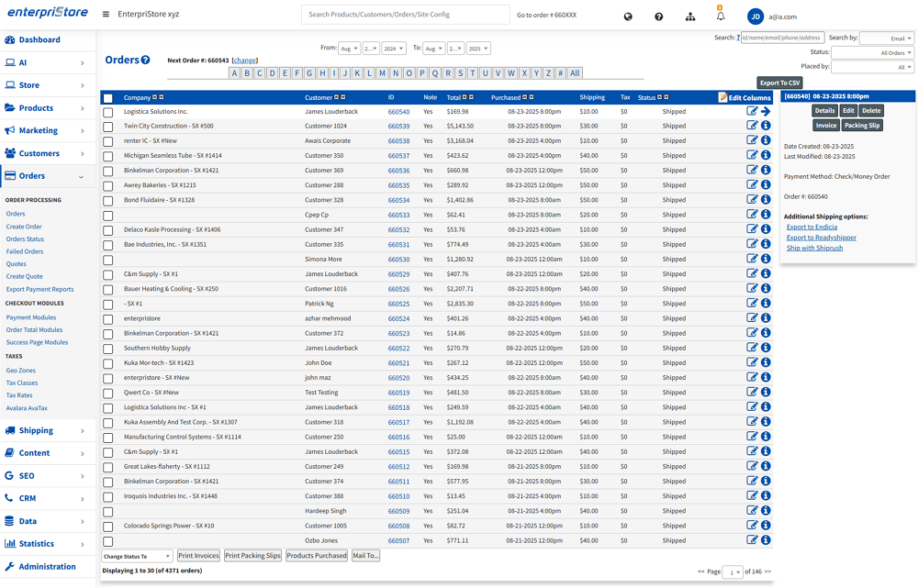Sort the Total column ascending

point(465,97)
